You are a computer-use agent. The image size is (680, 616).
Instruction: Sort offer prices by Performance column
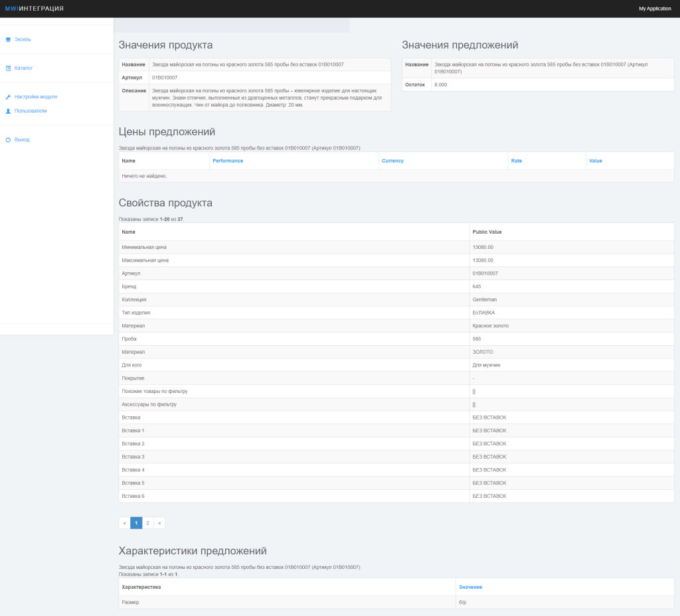[x=228, y=161]
